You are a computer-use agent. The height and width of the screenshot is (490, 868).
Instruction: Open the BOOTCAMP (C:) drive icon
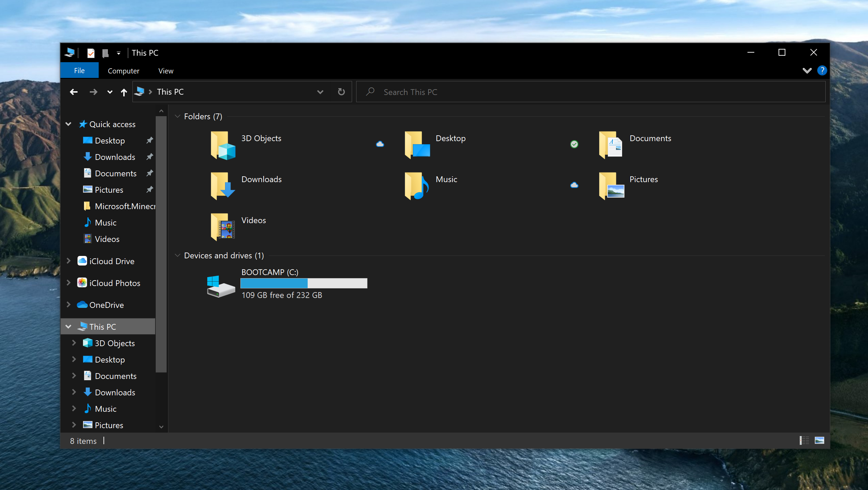(221, 286)
